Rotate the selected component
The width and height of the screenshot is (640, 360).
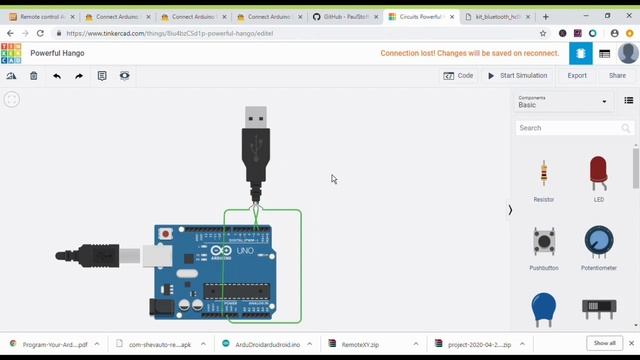tap(11, 76)
